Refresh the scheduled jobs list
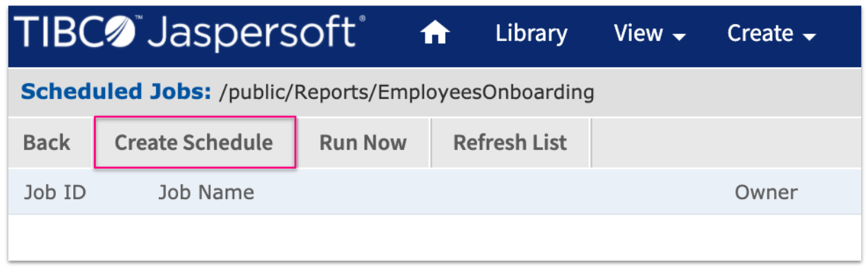 510,142
